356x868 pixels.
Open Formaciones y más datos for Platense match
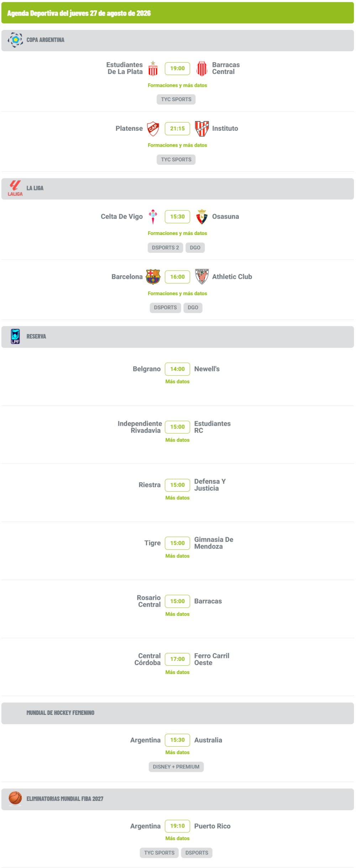point(177,145)
